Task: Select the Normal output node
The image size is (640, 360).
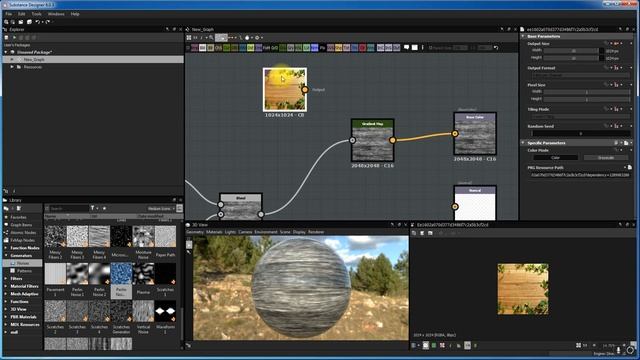Action: pyautogui.click(x=475, y=203)
